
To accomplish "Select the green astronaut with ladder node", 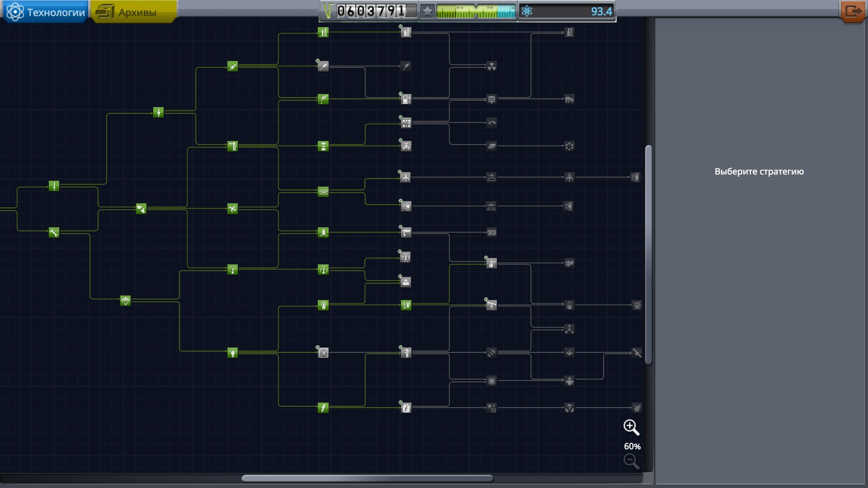I will [x=406, y=305].
